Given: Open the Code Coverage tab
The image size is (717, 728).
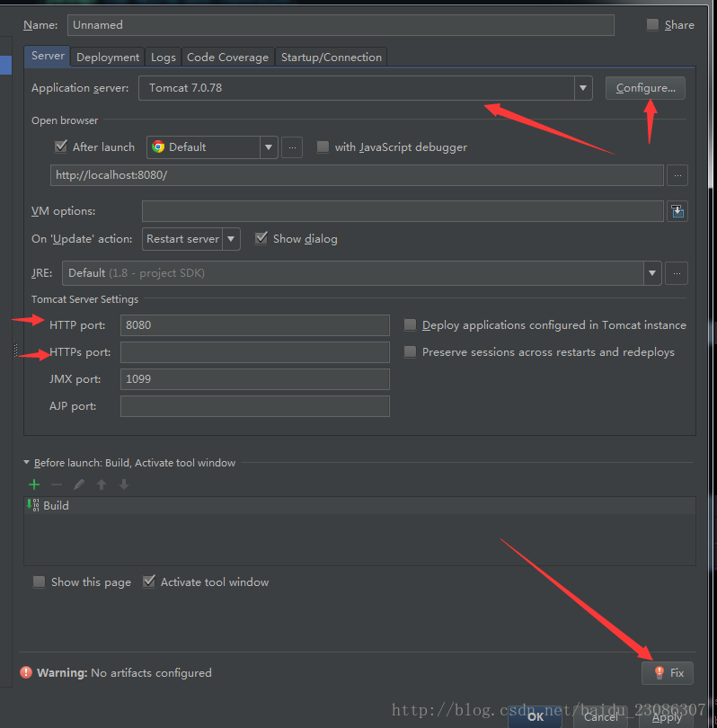Looking at the screenshot, I should pos(227,58).
